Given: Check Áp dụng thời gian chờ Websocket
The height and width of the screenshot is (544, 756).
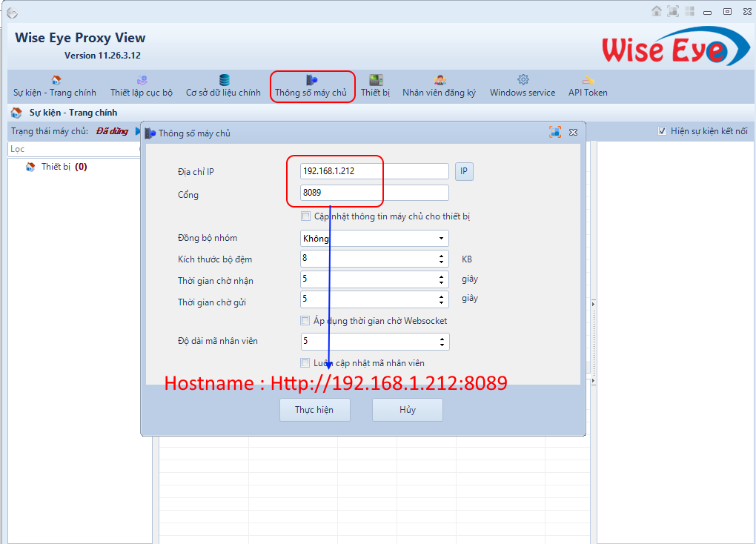Looking at the screenshot, I should (x=305, y=320).
